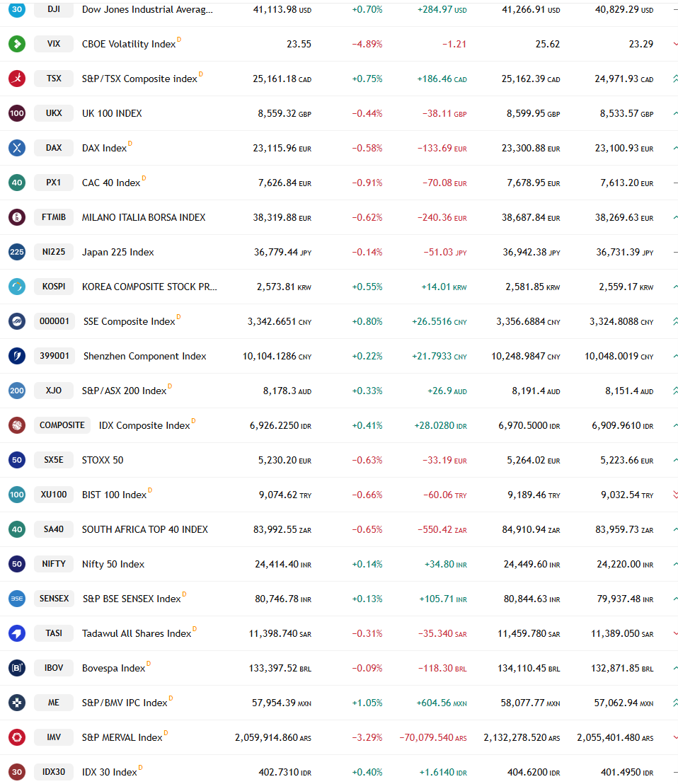
Task: Click Tadawul price 11,398.740 SAR
Action: click(x=280, y=633)
